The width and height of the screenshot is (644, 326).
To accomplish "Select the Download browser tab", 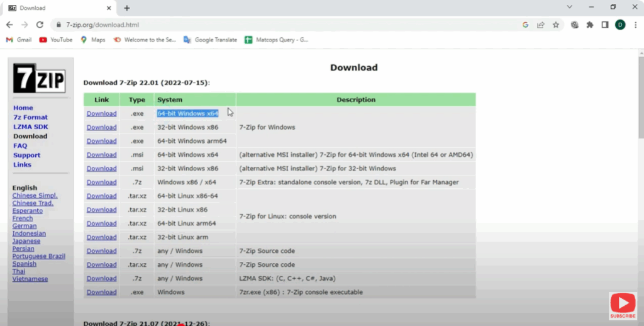I will click(x=60, y=8).
